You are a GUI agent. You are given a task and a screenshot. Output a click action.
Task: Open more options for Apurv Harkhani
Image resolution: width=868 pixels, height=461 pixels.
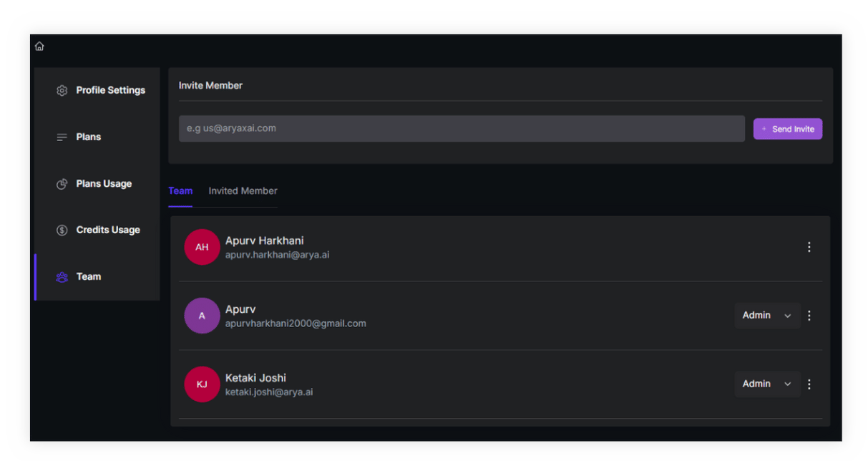tap(809, 247)
